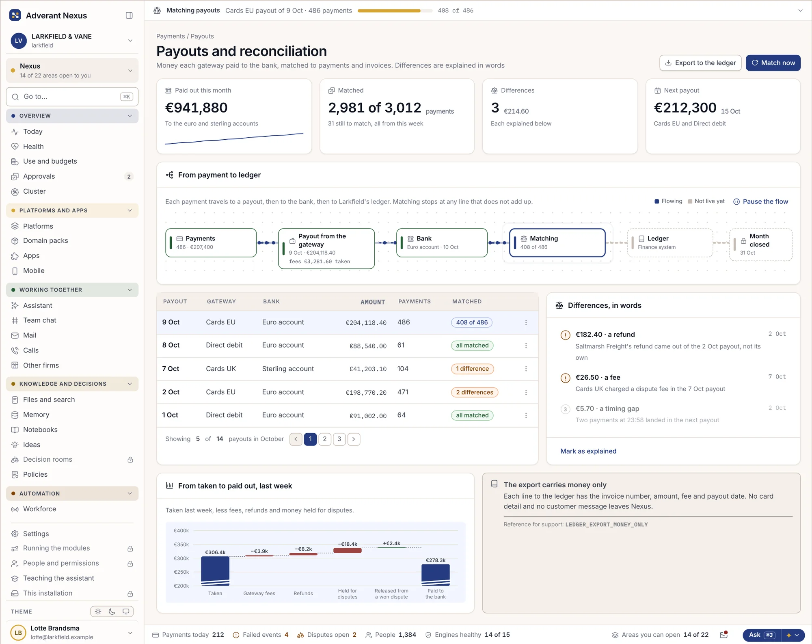This screenshot has width=812, height=644.
Task: Open the row menu for 9 Oct payout
Action: click(526, 322)
